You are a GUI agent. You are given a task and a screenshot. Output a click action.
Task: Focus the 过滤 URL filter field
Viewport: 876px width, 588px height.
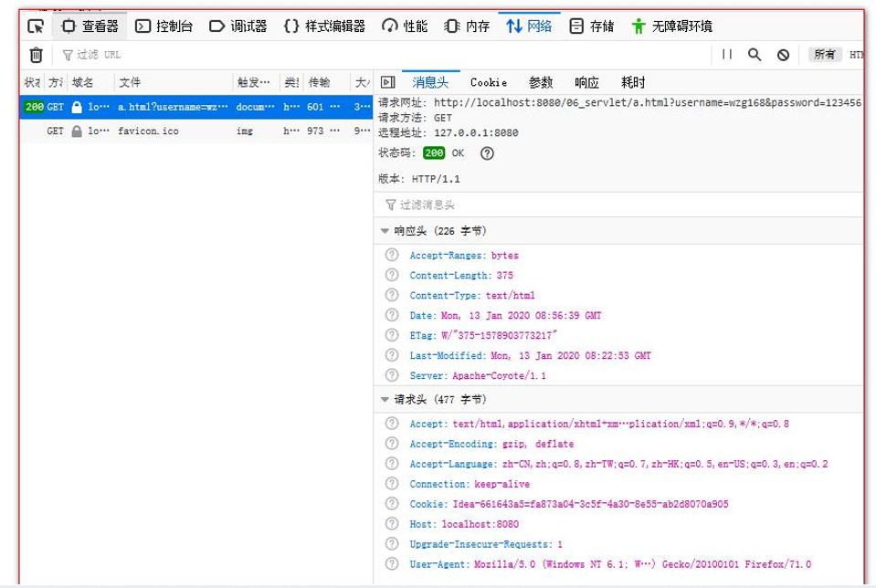(x=380, y=55)
